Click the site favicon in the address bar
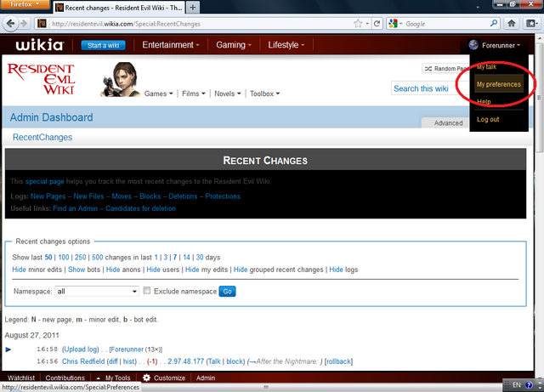 (42, 24)
